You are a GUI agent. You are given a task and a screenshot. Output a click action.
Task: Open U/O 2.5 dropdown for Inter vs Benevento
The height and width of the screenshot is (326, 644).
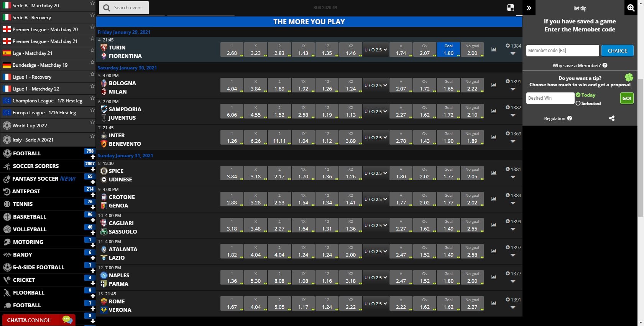[376, 137]
